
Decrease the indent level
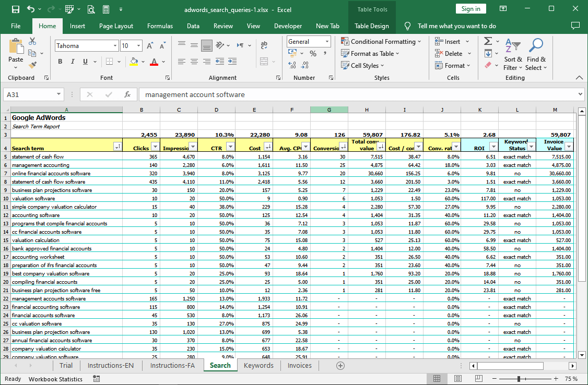click(220, 62)
